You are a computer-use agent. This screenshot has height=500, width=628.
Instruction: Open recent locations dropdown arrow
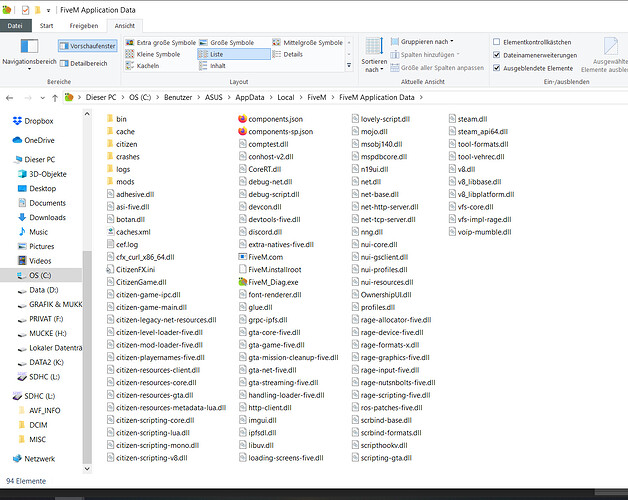click(x=42, y=98)
